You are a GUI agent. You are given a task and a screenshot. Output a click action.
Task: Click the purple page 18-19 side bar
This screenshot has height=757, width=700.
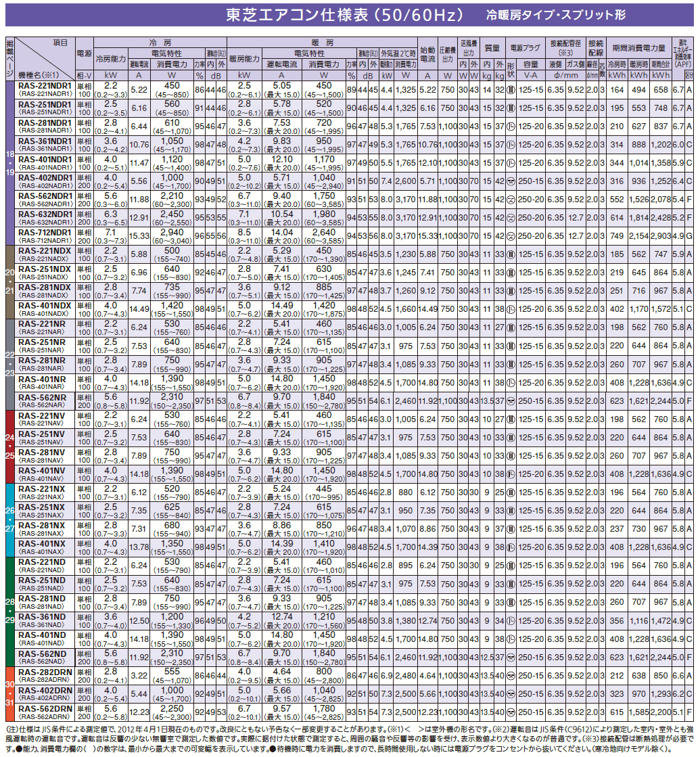point(10,162)
